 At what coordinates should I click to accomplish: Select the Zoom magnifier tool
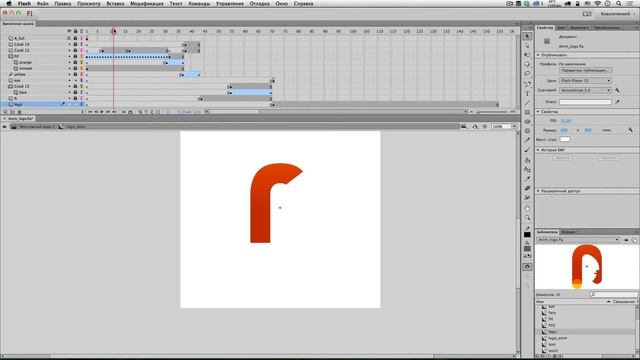527,218
